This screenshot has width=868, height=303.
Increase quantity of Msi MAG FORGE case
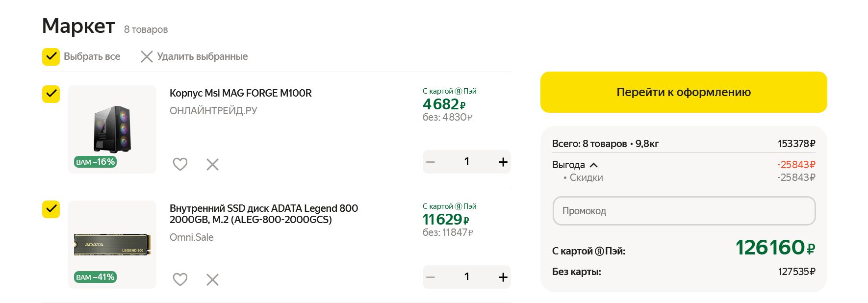coord(503,162)
